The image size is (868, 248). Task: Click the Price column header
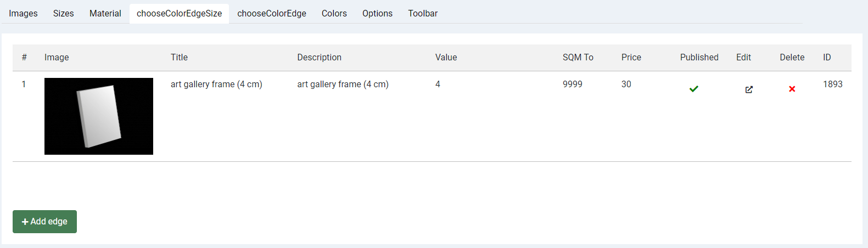[631, 57]
